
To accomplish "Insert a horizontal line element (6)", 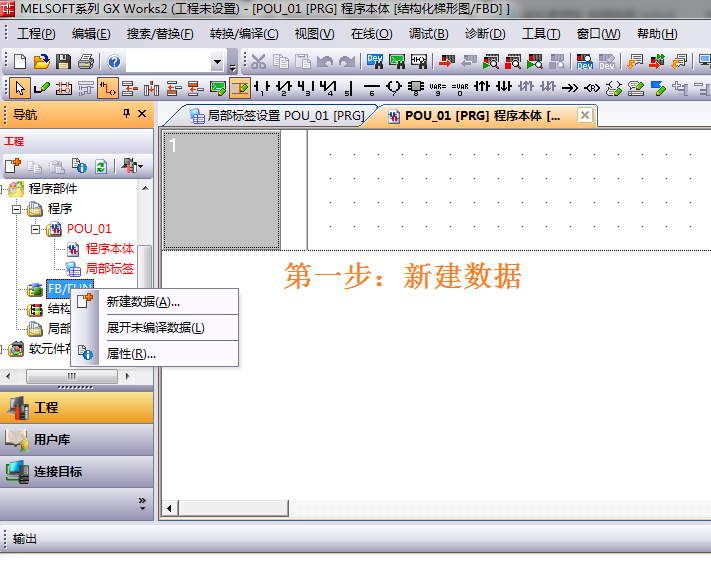I will pyautogui.click(x=372, y=88).
